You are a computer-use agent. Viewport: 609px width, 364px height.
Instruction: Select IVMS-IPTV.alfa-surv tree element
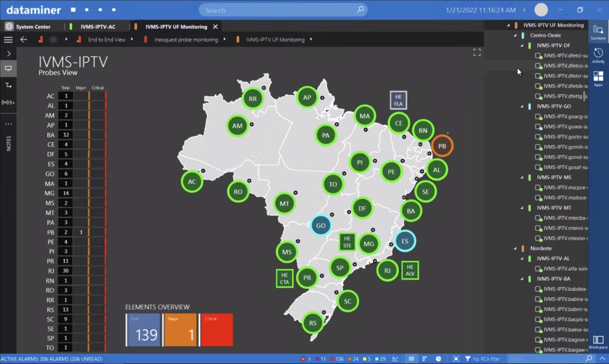tap(562, 269)
